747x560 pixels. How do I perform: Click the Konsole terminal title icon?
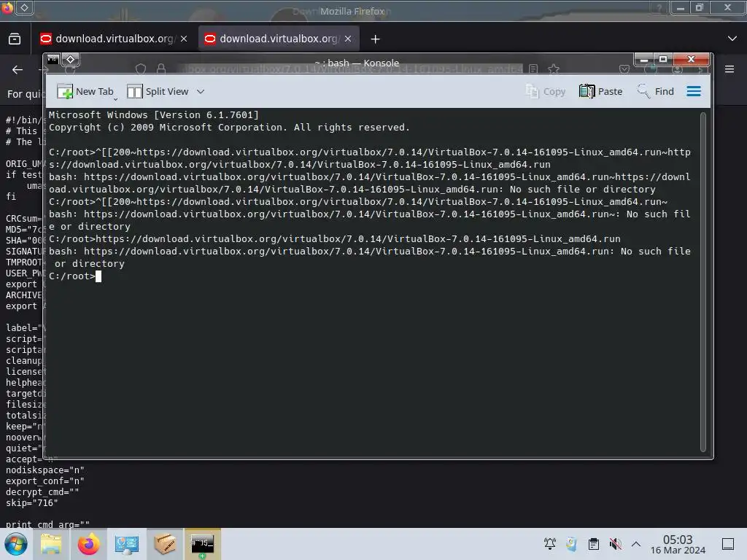pos(53,59)
